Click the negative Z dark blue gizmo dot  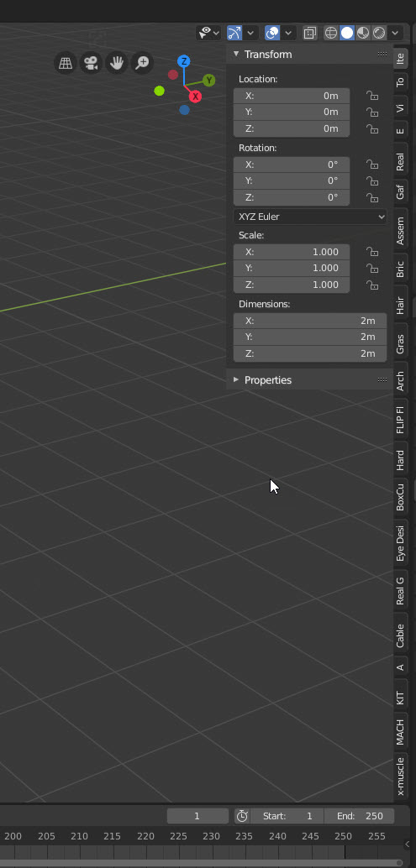click(184, 110)
